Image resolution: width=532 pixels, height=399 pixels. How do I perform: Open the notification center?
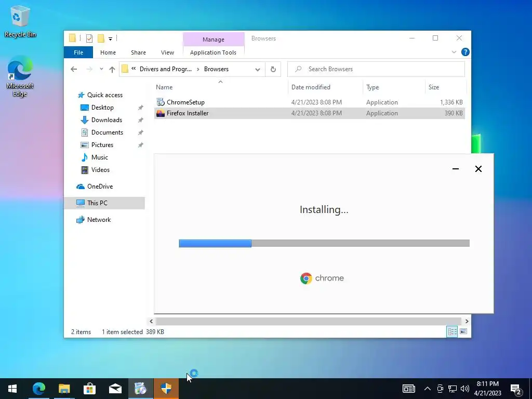(516, 389)
